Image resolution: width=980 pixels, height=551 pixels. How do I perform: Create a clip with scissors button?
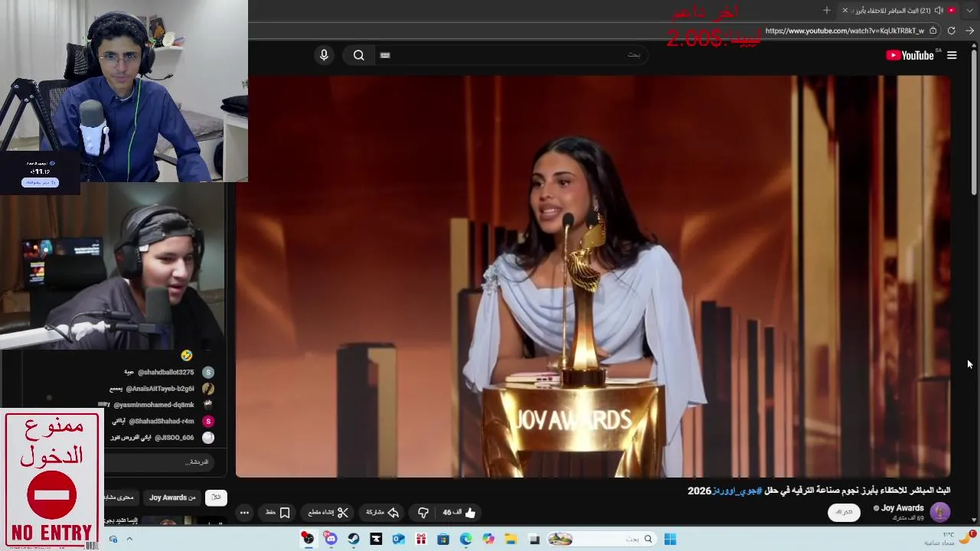(328, 513)
